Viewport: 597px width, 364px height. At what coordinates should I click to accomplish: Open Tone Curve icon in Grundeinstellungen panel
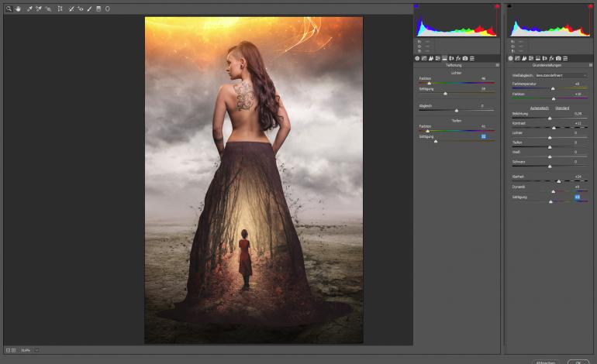click(x=517, y=58)
